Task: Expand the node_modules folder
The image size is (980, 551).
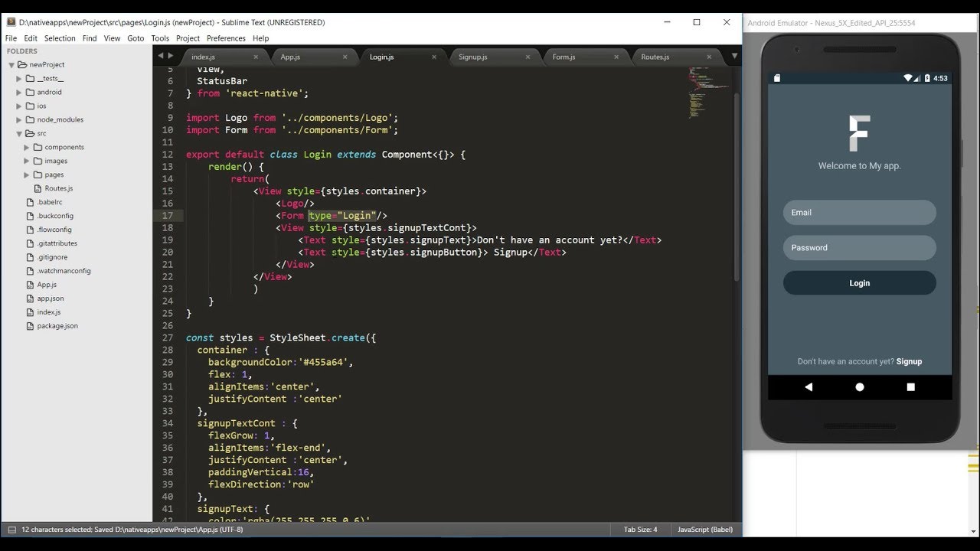Action: pyautogui.click(x=19, y=120)
